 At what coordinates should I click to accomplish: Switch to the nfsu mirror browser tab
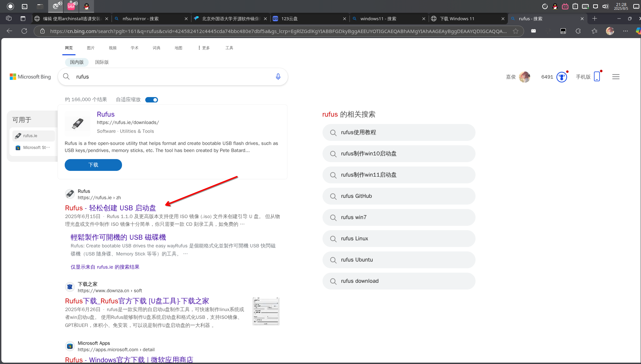(x=151, y=19)
